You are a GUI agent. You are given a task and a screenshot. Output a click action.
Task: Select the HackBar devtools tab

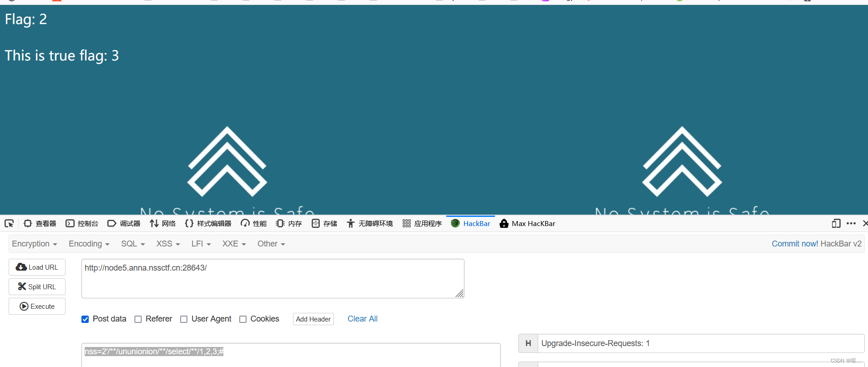(x=471, y=223)
